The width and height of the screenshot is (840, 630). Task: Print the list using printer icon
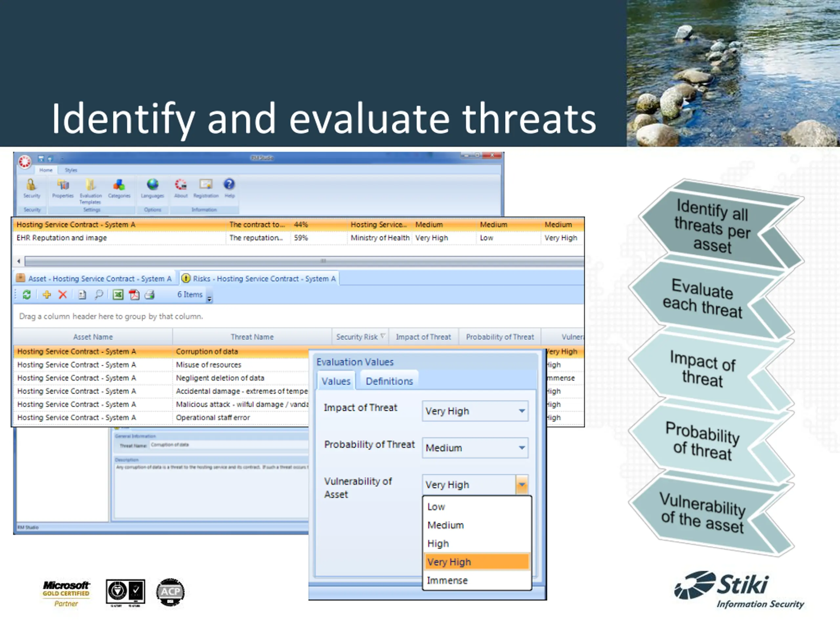150,295
